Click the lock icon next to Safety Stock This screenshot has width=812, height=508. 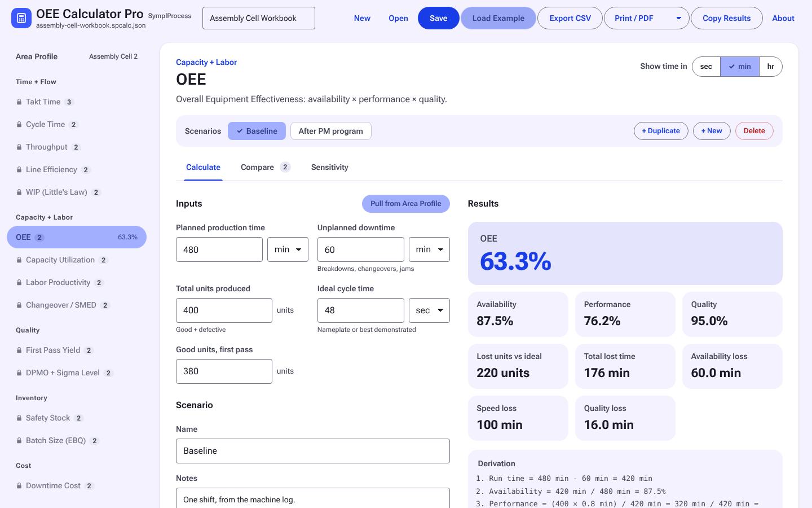[x=19, y=418]
